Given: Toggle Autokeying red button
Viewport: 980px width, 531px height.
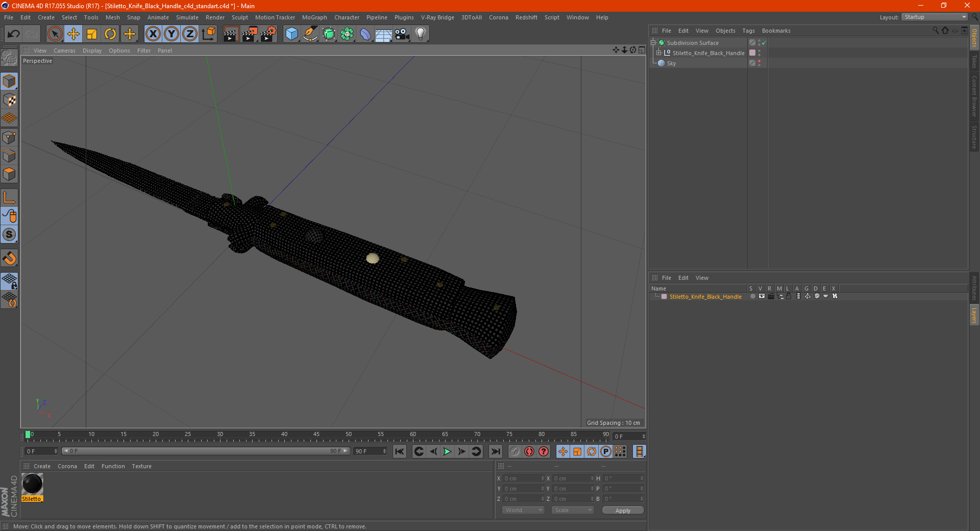Looking at the screenshot, I should point(529,451).
